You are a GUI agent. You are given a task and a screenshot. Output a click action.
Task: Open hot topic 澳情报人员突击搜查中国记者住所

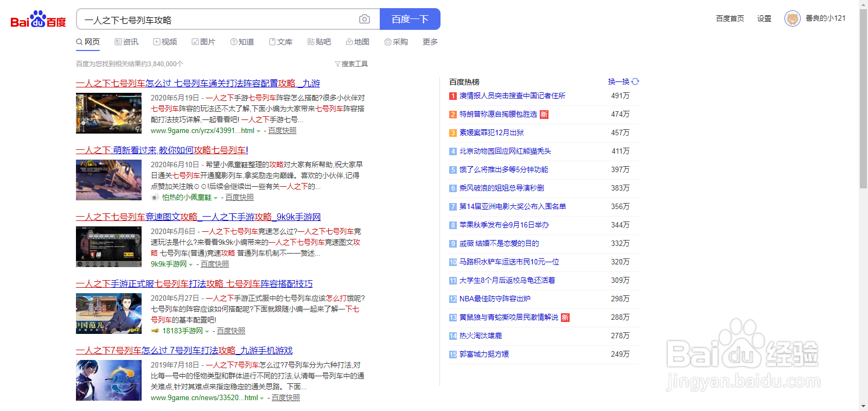click(512, 96)
